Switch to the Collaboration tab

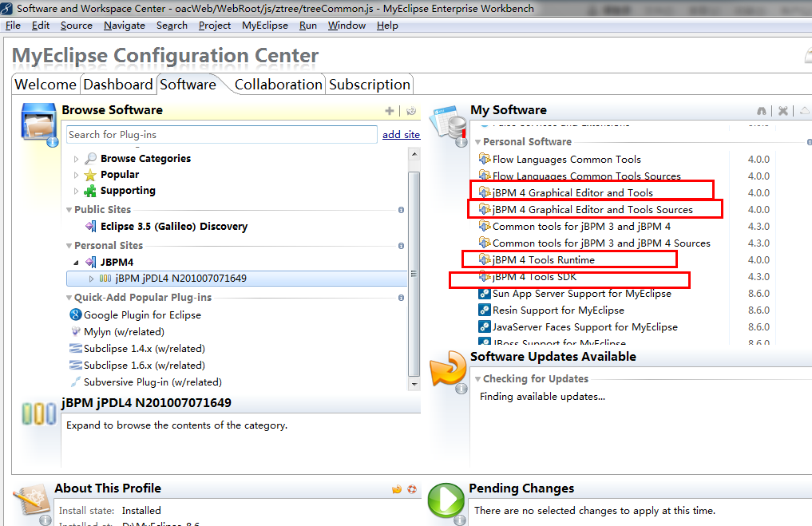[278, 85]
